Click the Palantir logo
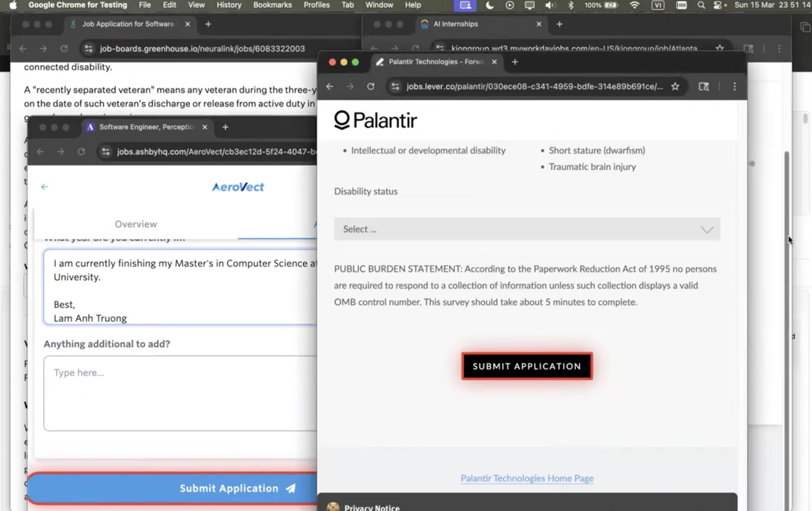 tap(375, 120)
